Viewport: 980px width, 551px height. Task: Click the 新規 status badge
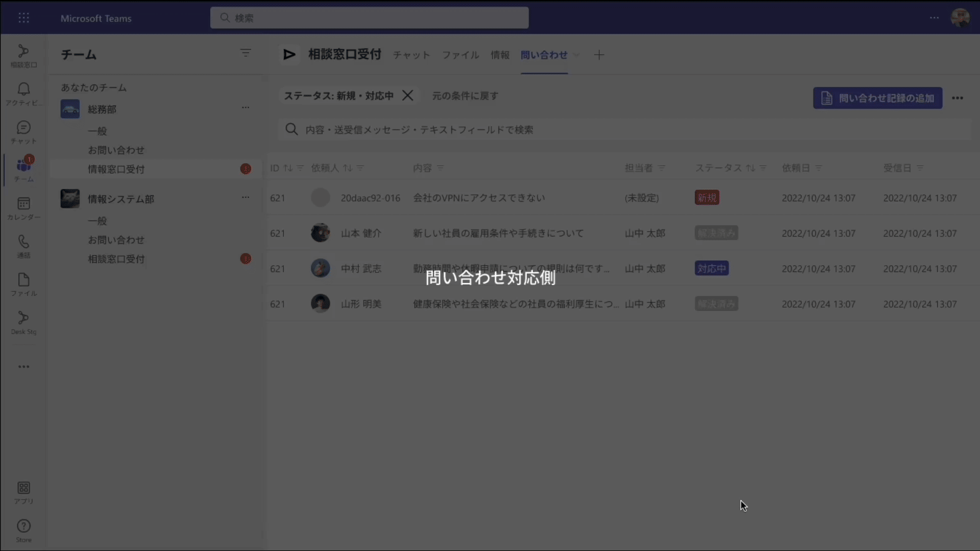pos(707,197)
